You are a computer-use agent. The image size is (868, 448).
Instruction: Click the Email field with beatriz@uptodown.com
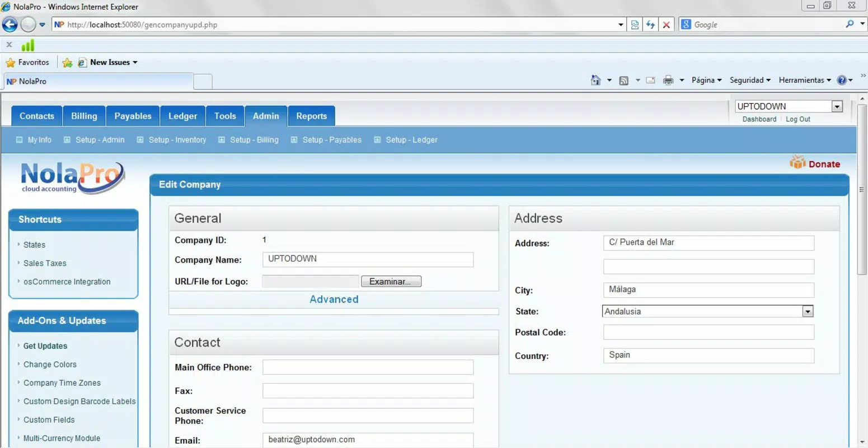pyautogui.click(x=368, y=440)
